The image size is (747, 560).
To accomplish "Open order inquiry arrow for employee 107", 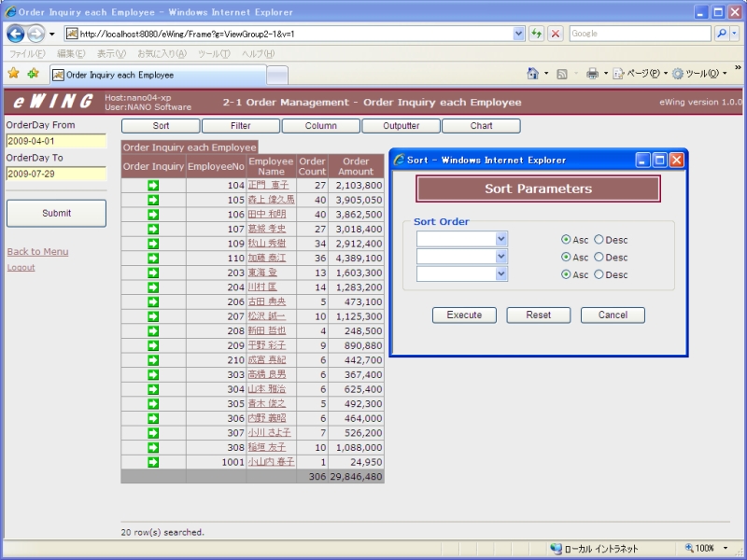I will click(153, 229).
